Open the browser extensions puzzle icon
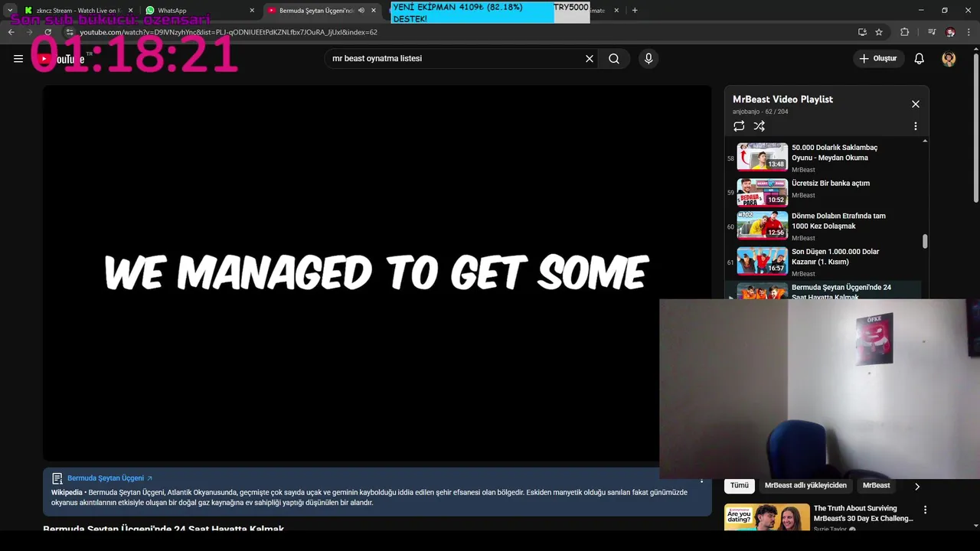Screen dimensions: 980x551 coord(904,32)
